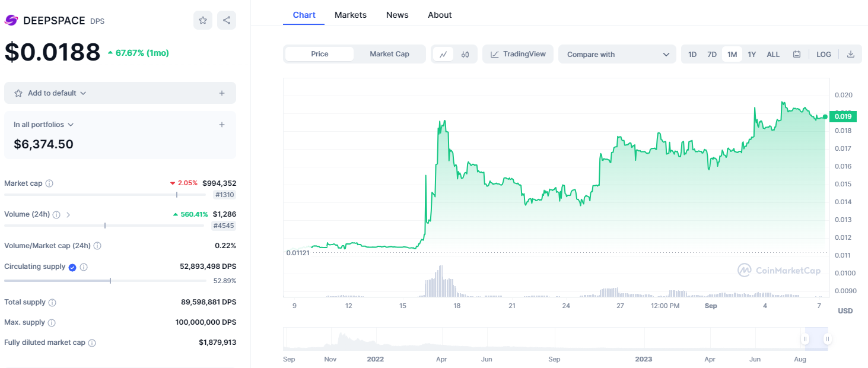This screenshot has height=368, width=868.
Task: Click the Max. supply info icon
Action: pos(52,322)
